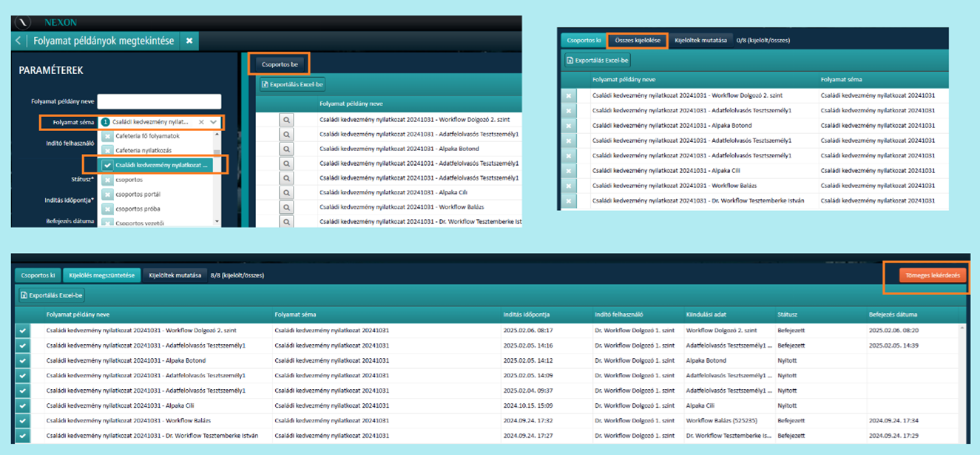Viewport: 980px width, 455px height.
Task: Click magnifier icon for Alpaka Cili row
Action: point(286,192)
